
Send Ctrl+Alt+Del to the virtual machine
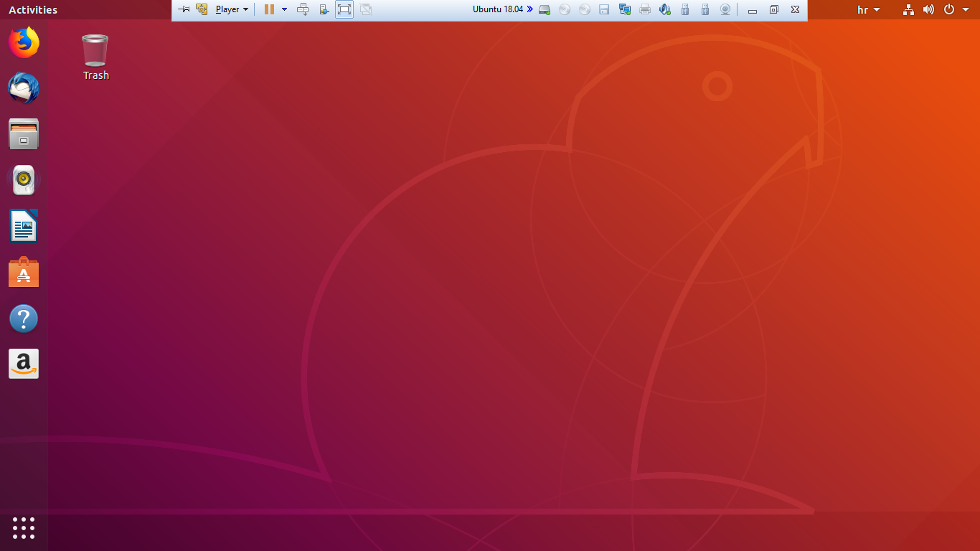pyautogui.click(x=303, y=9)
